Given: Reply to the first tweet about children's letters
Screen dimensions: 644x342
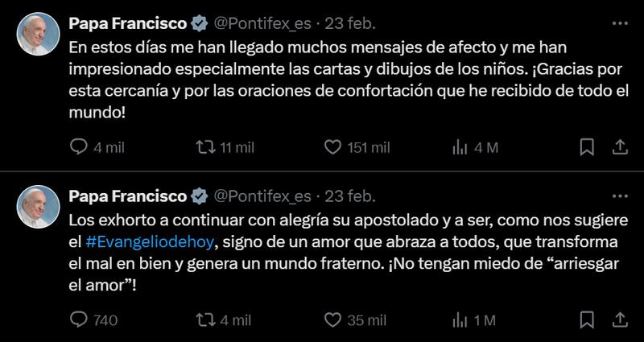Looking at the screenshot, I should click(x=79, y=147).
